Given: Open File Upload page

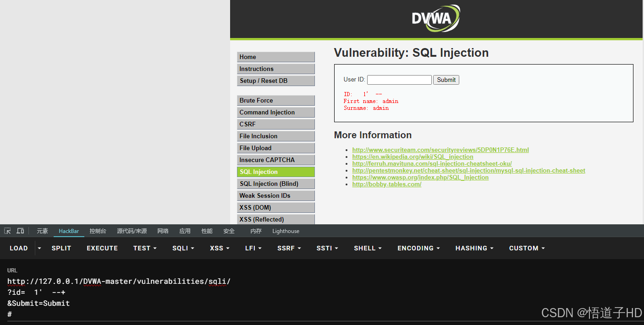Looking at the screenshot, I should click(x=276, y=148).
